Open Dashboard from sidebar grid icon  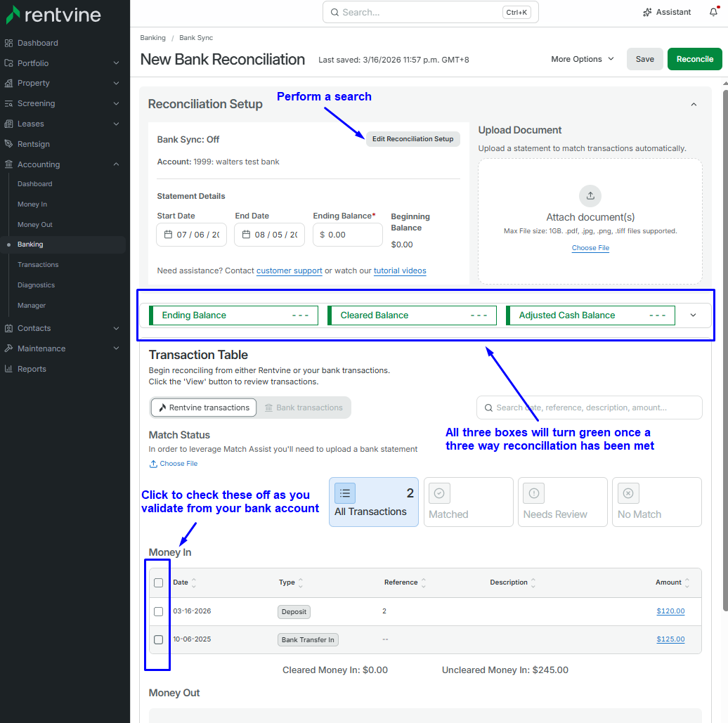[8, 43]
